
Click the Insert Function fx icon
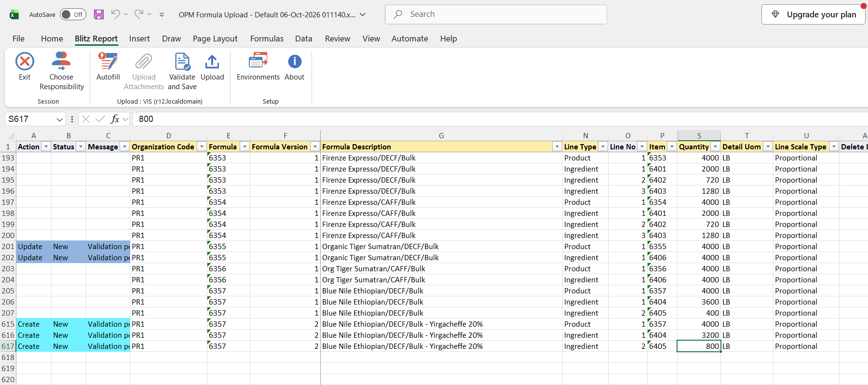click(115, 119)
